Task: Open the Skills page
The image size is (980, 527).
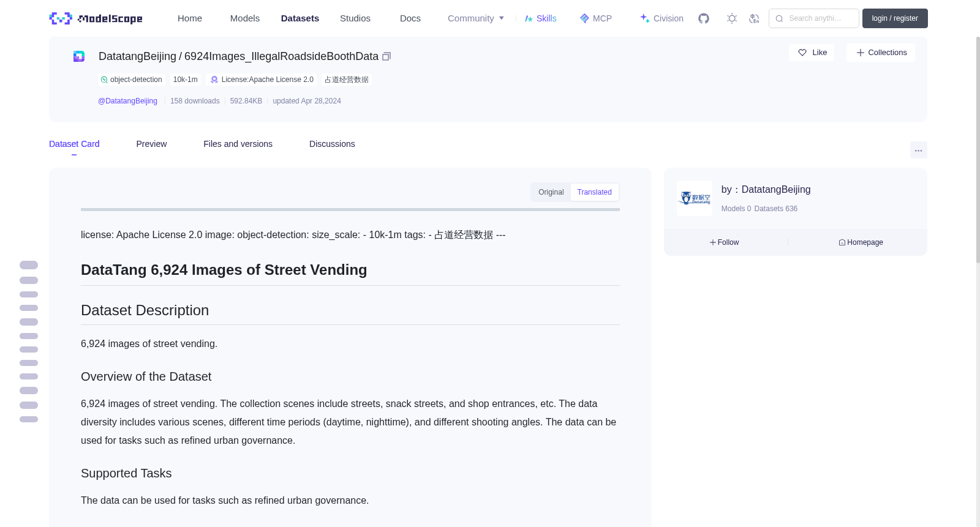Action: [x=541, y=18]
